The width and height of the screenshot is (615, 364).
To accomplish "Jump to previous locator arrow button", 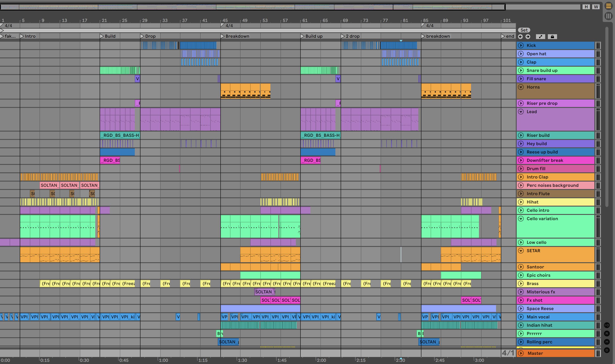I will click(x=520, y=37).
